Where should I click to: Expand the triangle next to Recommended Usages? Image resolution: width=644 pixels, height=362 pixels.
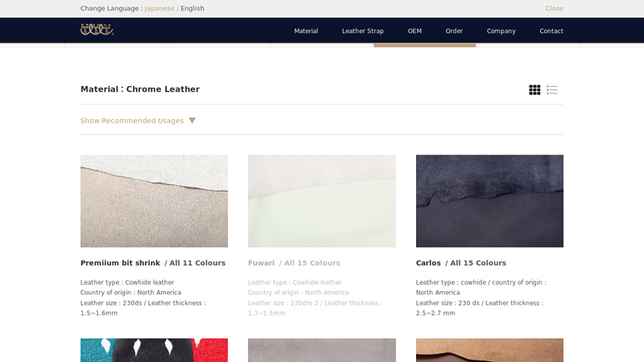[x=192, y=121]
